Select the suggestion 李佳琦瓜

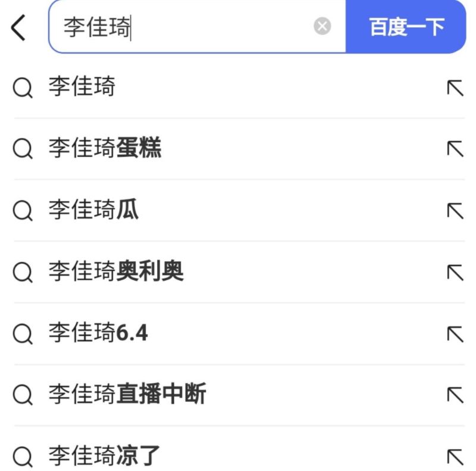click(x=93, y=210)
